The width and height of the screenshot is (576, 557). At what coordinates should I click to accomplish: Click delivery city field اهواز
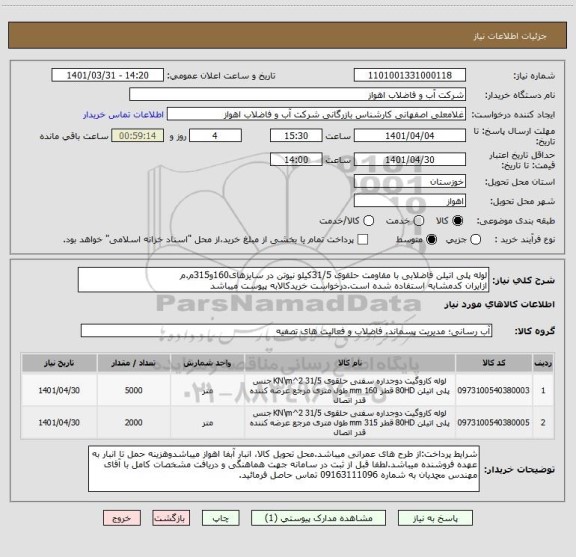point(410,201)
